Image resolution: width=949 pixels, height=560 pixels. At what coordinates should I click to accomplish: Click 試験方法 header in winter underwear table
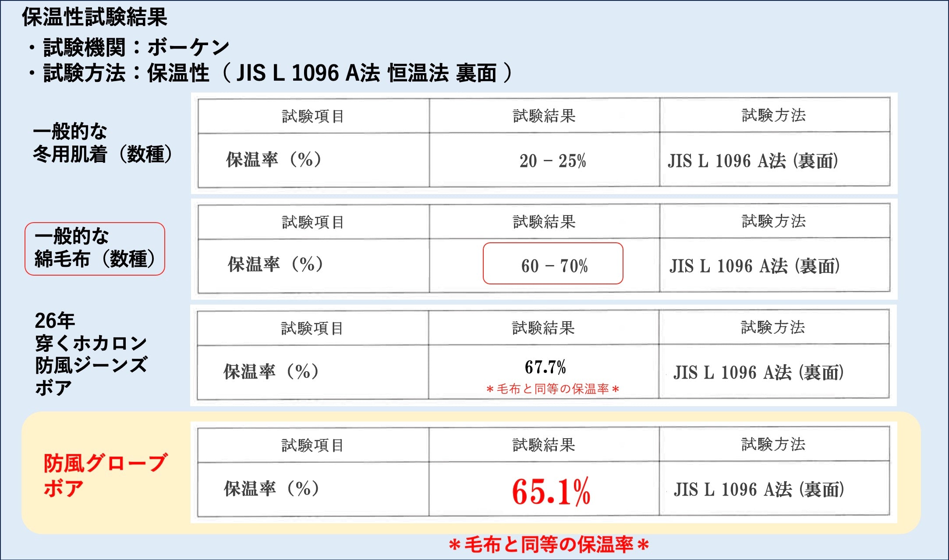(774, 115)
